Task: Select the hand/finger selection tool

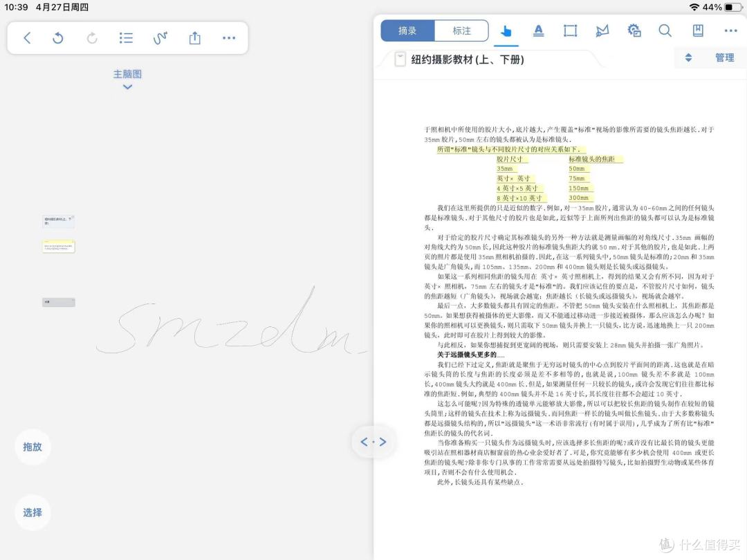Action: [x=506, y=30]
